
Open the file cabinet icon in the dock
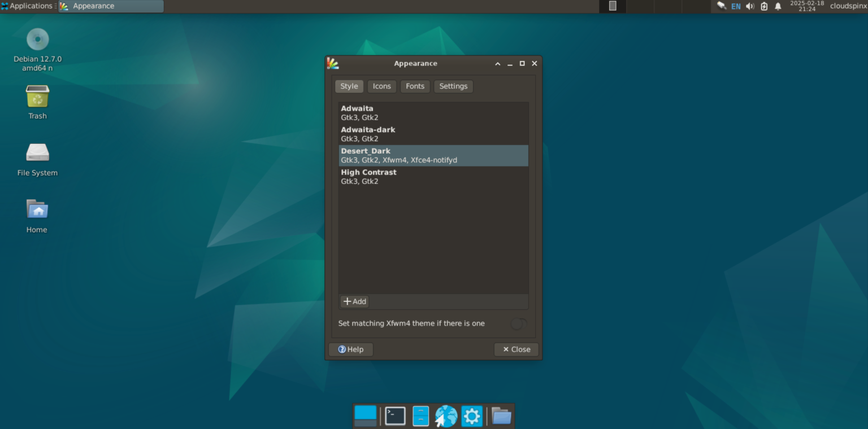click(x=420, y=416)
